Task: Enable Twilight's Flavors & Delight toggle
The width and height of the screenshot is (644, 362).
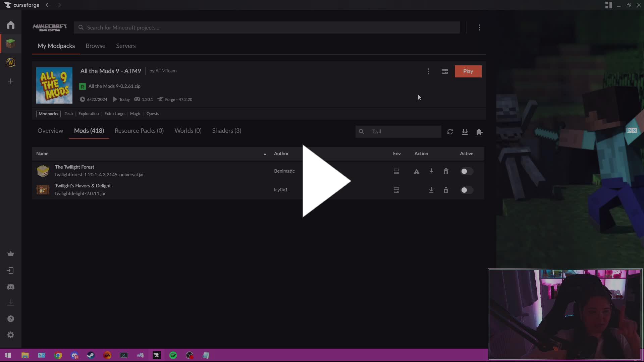Action: [x=467, y=190]
